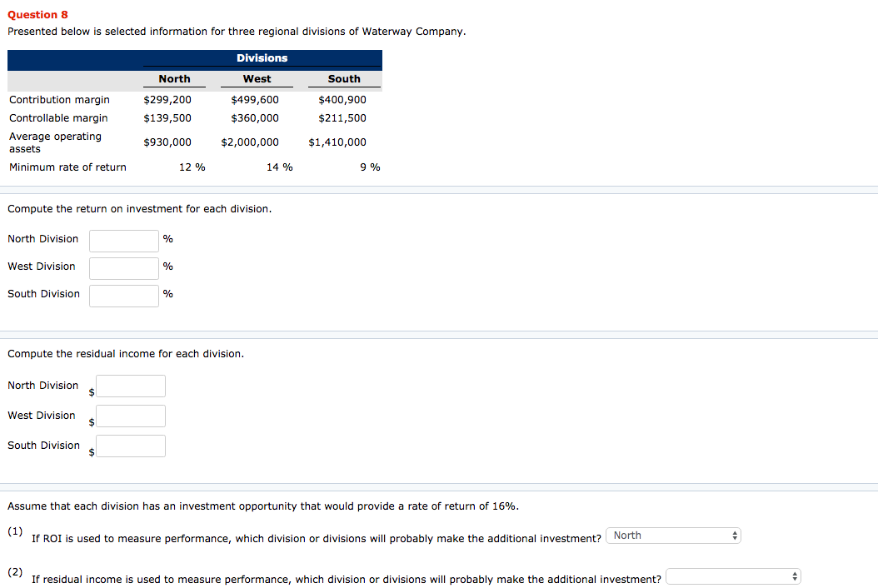Click the Compute the residual income instruction
This screenshot has width=878, height=588.
(x=126, y=354)
